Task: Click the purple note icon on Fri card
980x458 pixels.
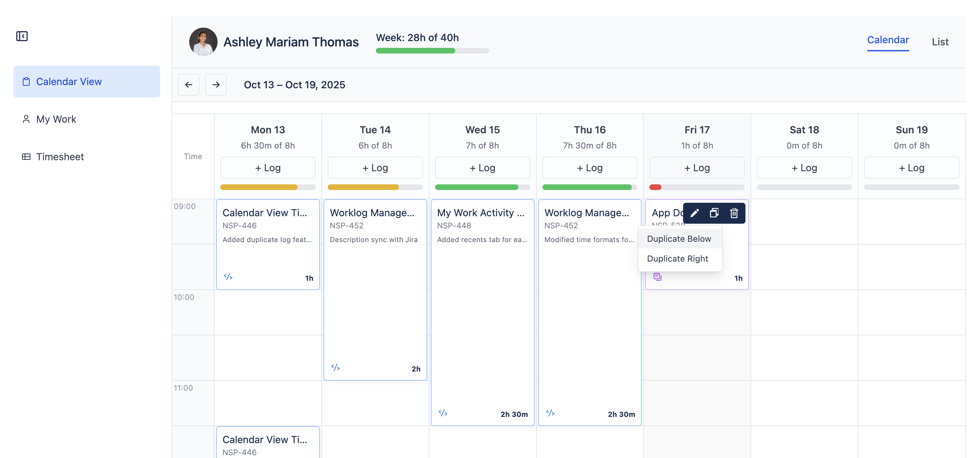Action: pyautogui.click(x=657, y=277)
